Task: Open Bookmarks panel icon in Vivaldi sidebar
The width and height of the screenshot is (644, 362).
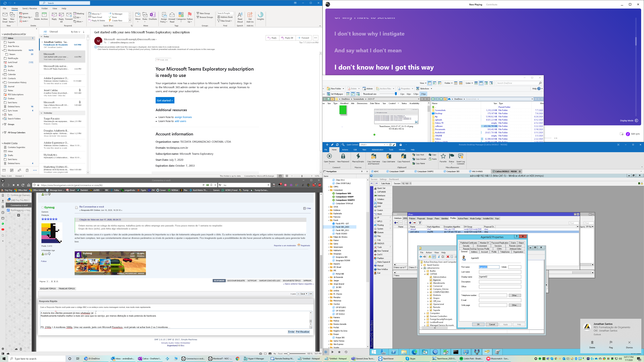Action: 3,195
